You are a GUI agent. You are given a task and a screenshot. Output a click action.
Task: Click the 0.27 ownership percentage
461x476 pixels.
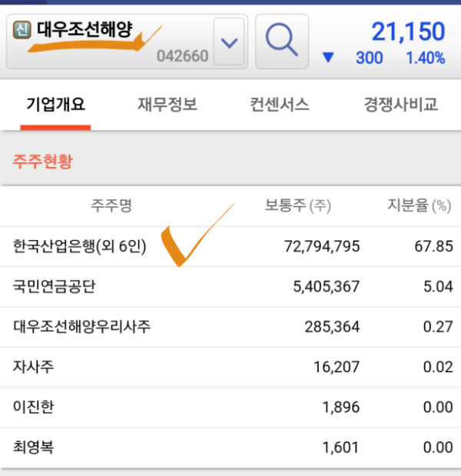438,327
